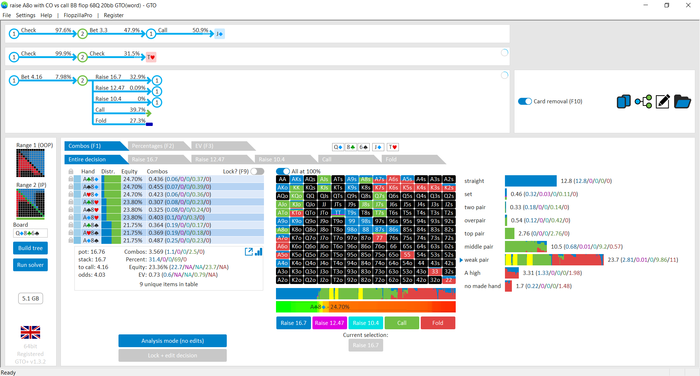Screen dimensions: 700x376
Task: Open the Settings menu
Action: (x=25, y=15)
